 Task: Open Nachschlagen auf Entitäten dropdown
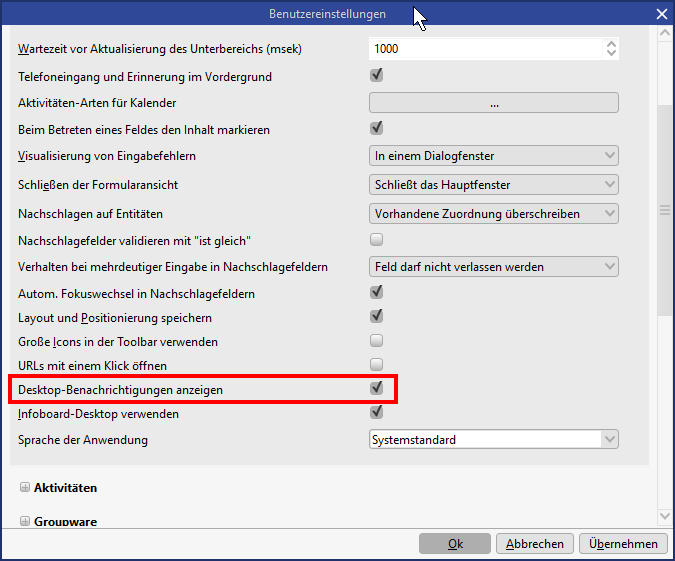(494, 214)
